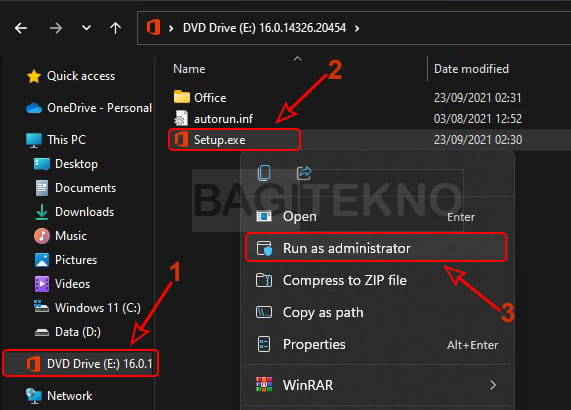The width and height of the screenshot is (571, 410).
Task: Click the Pictures icon
Action: (42, 260)
